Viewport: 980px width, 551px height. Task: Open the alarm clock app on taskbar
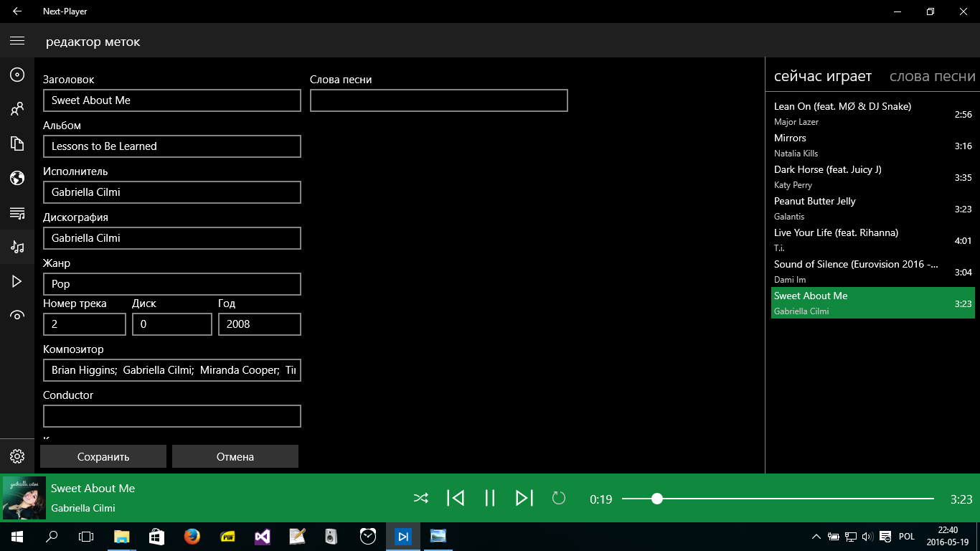(368, 536)
